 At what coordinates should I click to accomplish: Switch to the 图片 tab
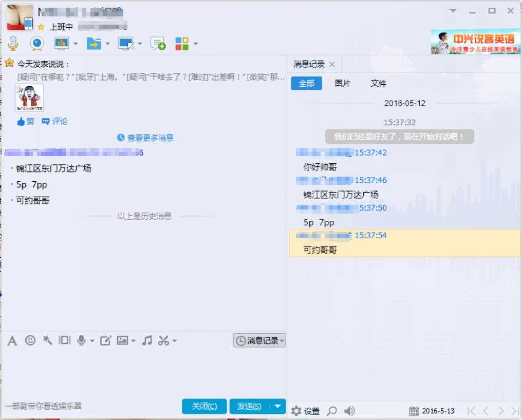point(343,83)
